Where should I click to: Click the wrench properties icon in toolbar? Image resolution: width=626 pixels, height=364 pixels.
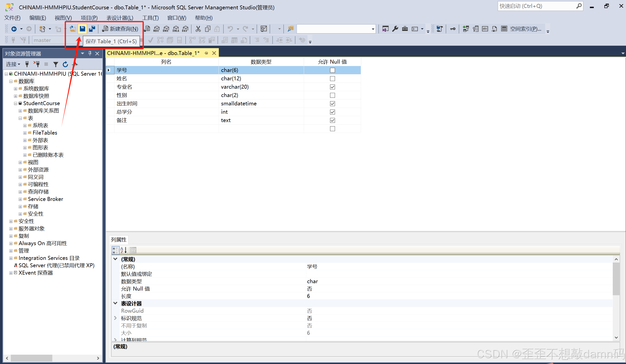(x=395, y=29)
